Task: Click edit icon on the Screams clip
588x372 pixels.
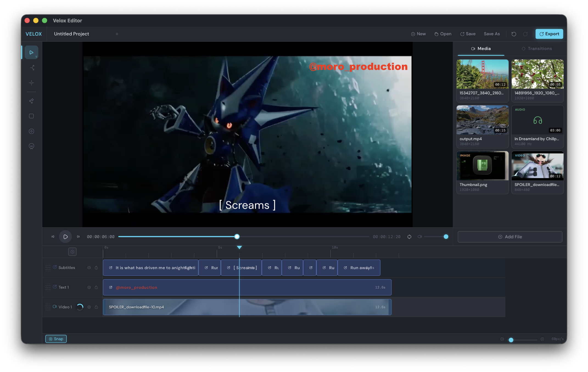Action: pyautogui.click(x=228, y=268)
